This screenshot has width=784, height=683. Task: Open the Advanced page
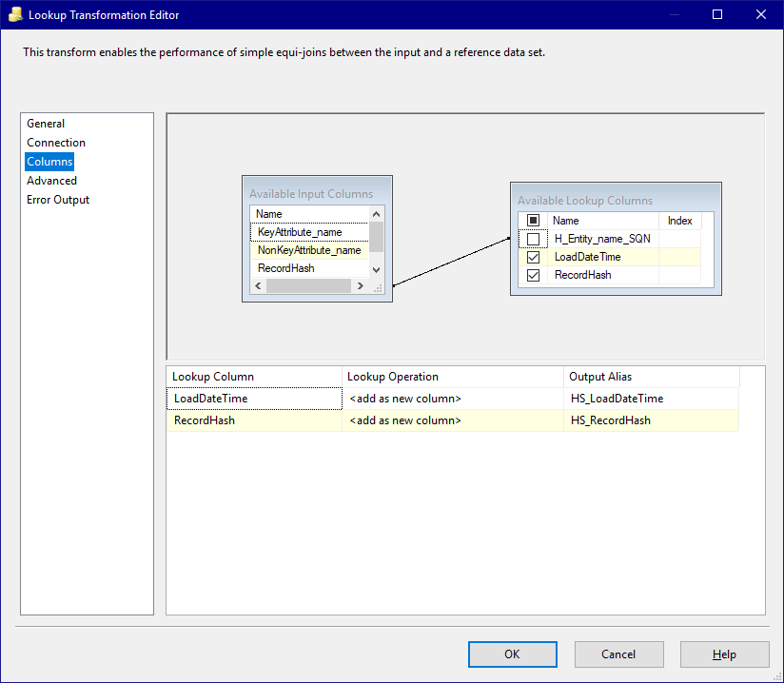51,181
